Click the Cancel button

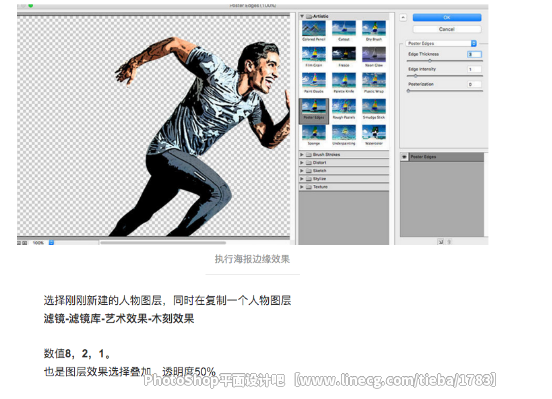(447, 29)
